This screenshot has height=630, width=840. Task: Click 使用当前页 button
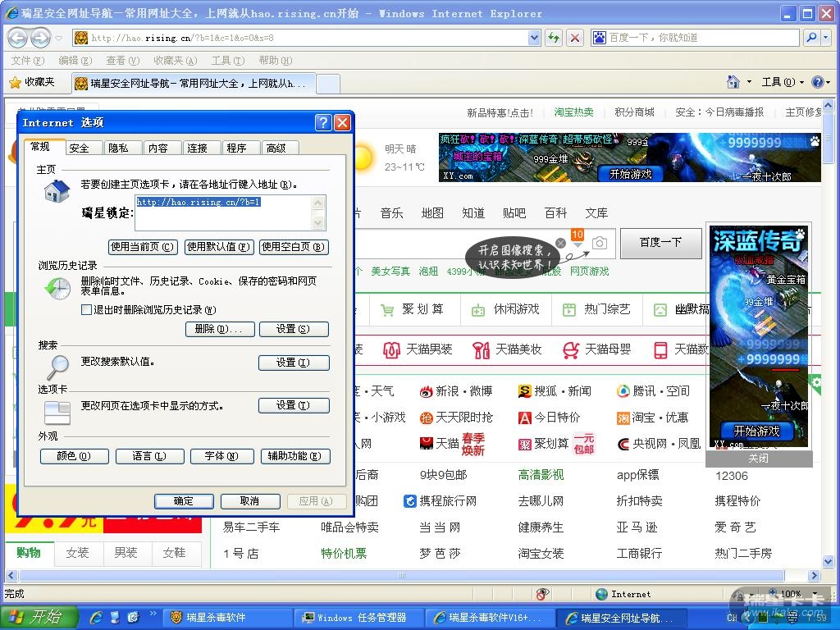tap(143, 247)
